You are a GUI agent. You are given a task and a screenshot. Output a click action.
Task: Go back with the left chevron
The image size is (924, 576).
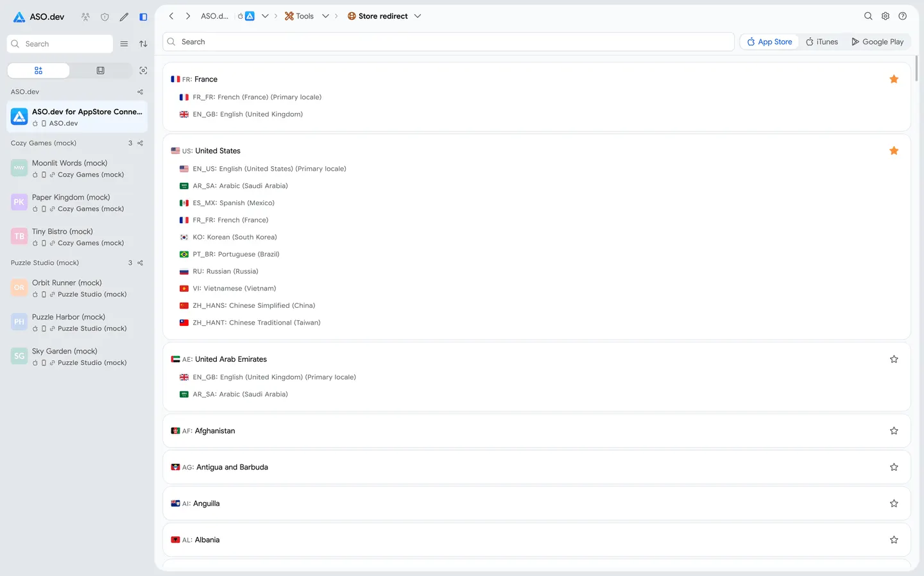coord(171,16)
